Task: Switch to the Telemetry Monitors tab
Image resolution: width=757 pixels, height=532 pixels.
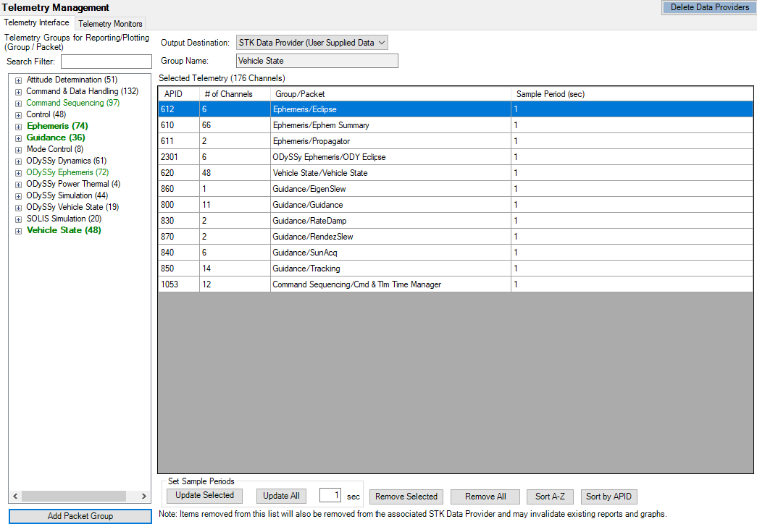Action: point(109,23)
